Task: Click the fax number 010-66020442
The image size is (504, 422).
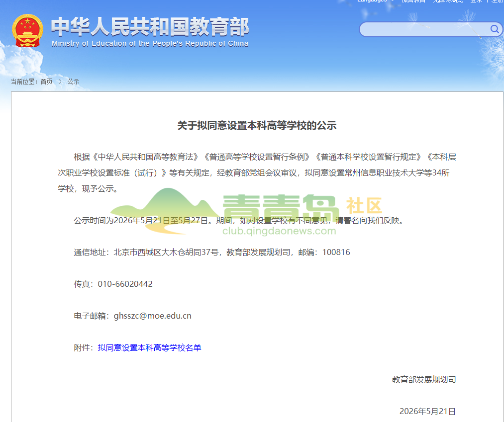Action: (x=125, y=284)
